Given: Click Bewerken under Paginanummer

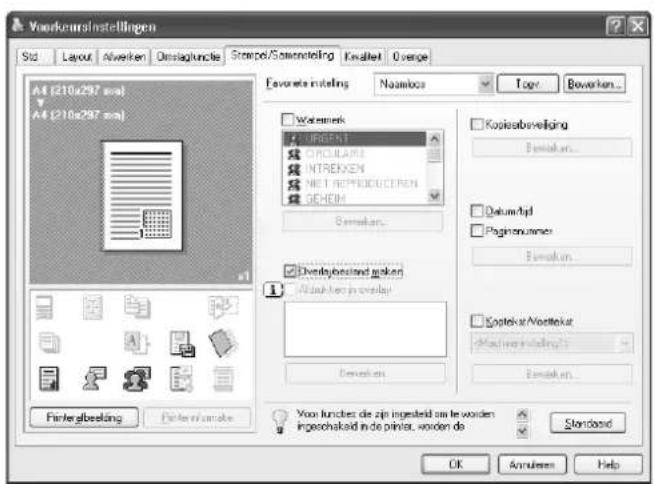Looking at the screenshot, I should click(x=552, y=256).
